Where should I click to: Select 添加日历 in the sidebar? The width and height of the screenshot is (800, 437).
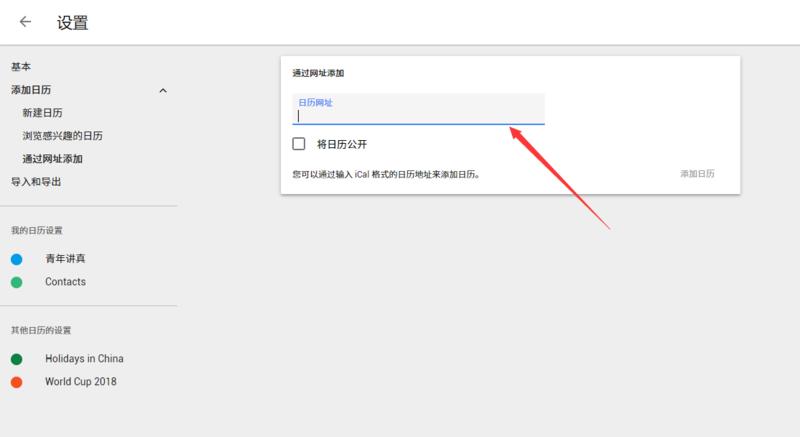[31, 90]
